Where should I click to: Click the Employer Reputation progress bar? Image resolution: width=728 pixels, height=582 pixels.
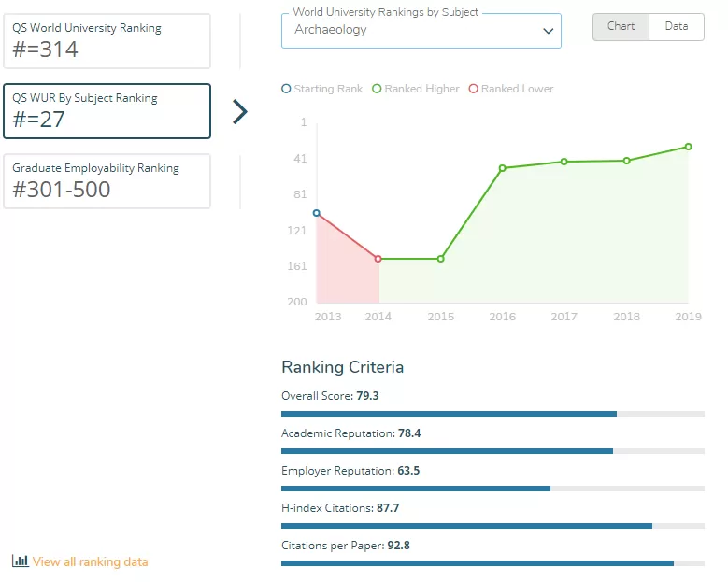[492, 489]
